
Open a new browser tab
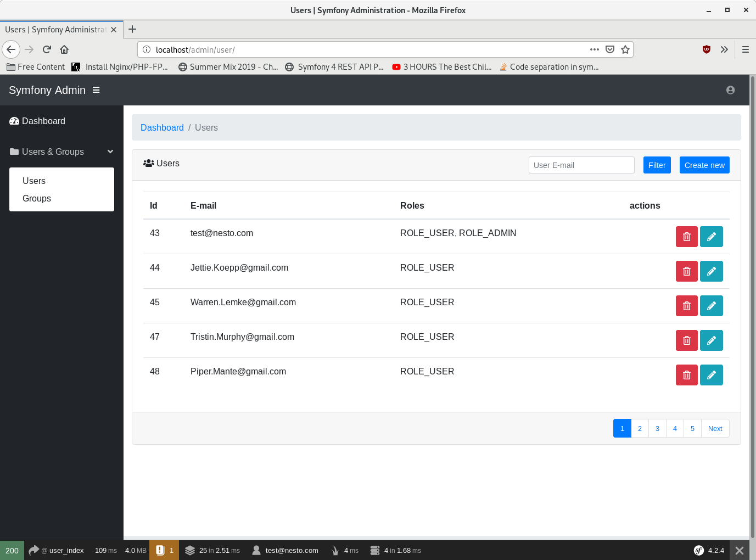132,29
